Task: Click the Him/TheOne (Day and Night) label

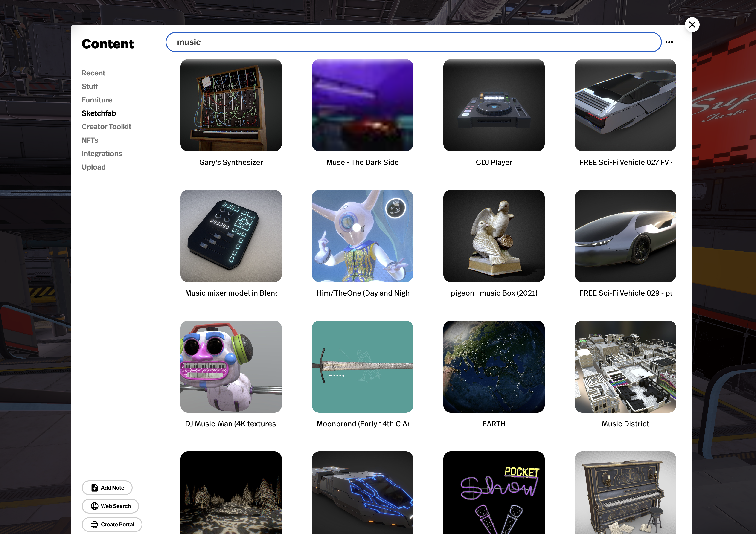Action: tap(363, 293)
